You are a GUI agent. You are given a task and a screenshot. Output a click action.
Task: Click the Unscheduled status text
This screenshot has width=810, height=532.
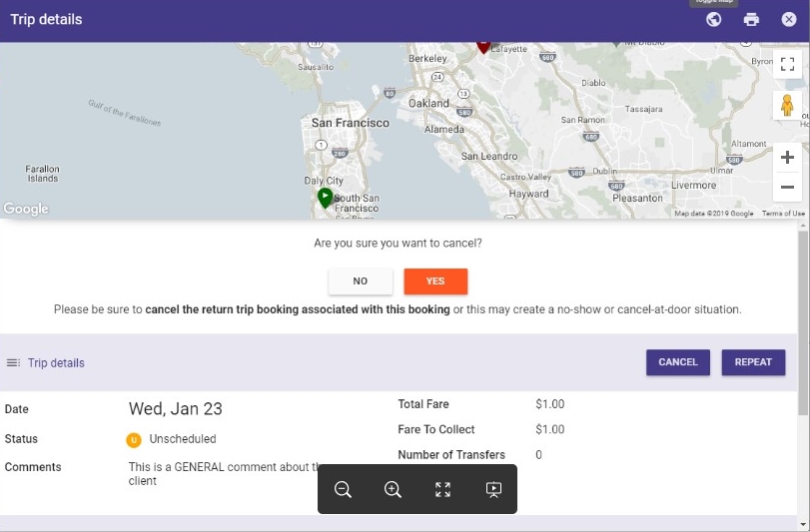pos(183,439)
